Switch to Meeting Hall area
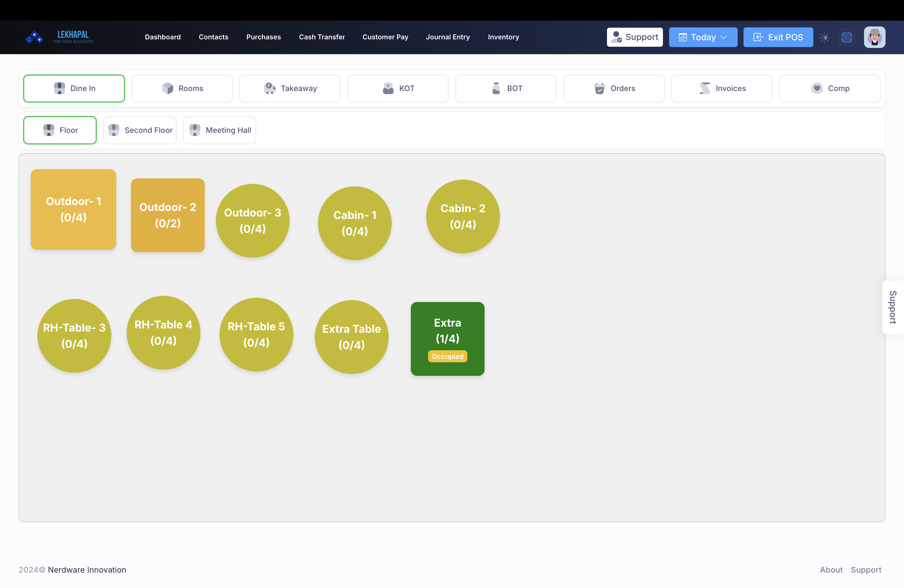The image size is (904, 588). pos(220,130)
